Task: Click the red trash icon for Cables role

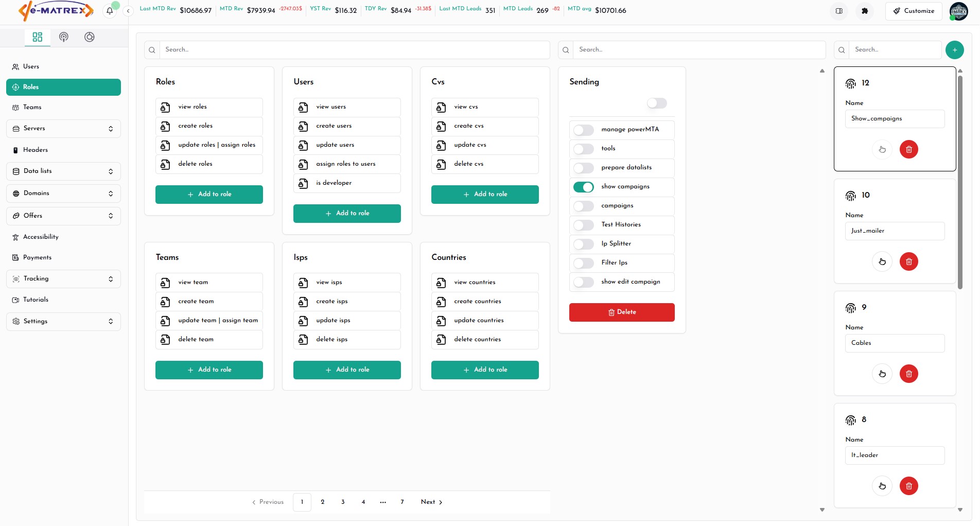Action: point(908,374)
